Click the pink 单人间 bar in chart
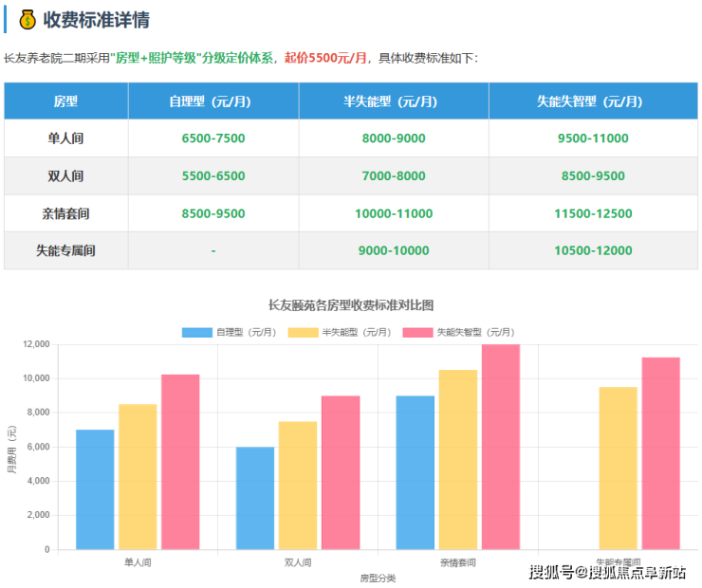Viewport: 702px width, 588px height. 180,462
